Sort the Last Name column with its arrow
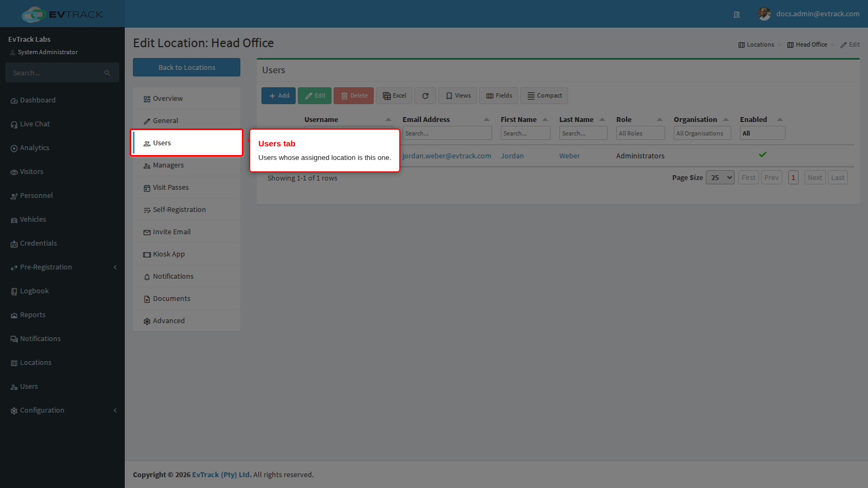Image resolution: width=868 pixels, height=488 pixels. 602,120
